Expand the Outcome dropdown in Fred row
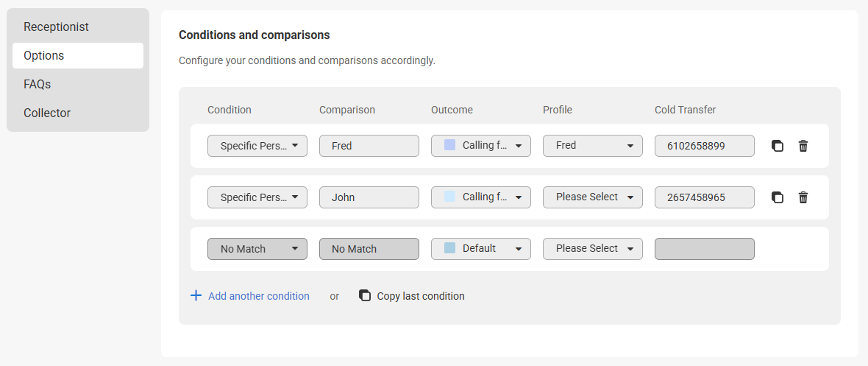Screen dimensions: 868x366 click(481, 146)
